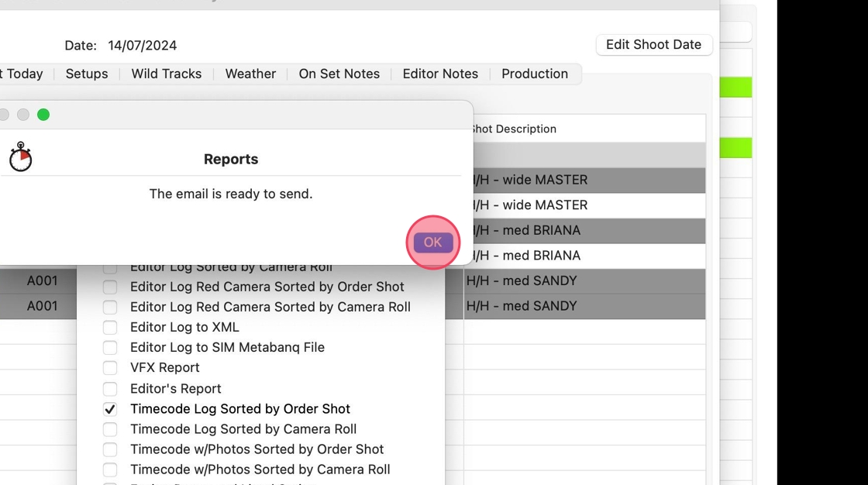
Task: Check Editor Log Red Camera Sorted by Order Shot
Action: pyautogui.click(x=110, y=287)
